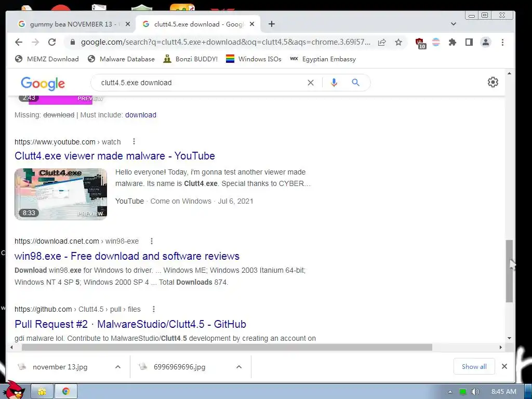Image resolution: width=532 pixels, height=399 pixels.
Task: Open the red shield extension with badge 10
Action: click(420, 43)
